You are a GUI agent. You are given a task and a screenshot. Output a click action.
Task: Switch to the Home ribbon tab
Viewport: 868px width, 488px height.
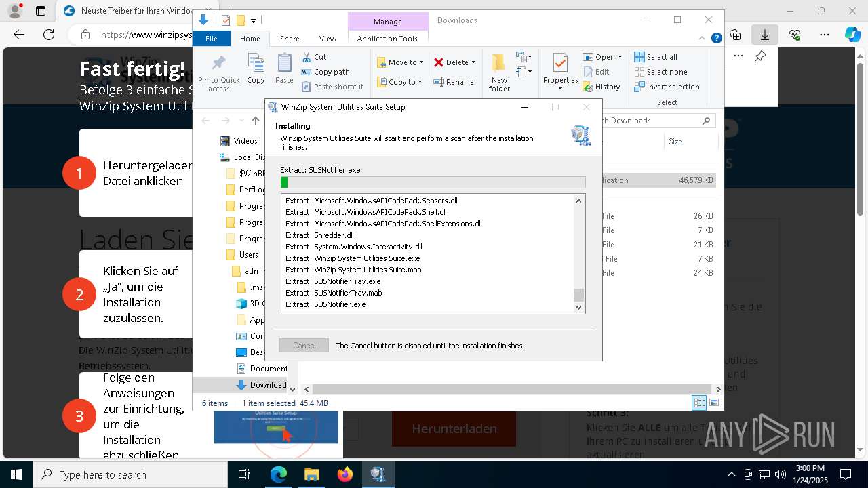point(250,39)
